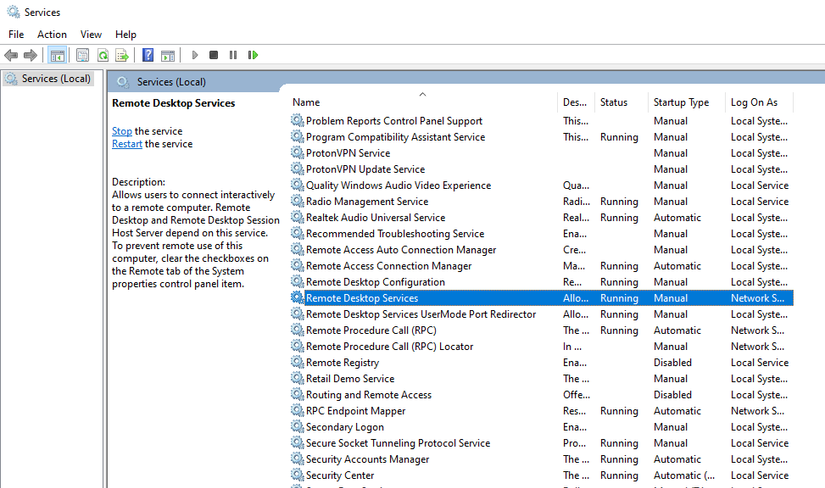The height and width of the screenshot is (488, 825).
Task: Click the Remote Desktop Services heading in the description pane
Action: point(174,103)
